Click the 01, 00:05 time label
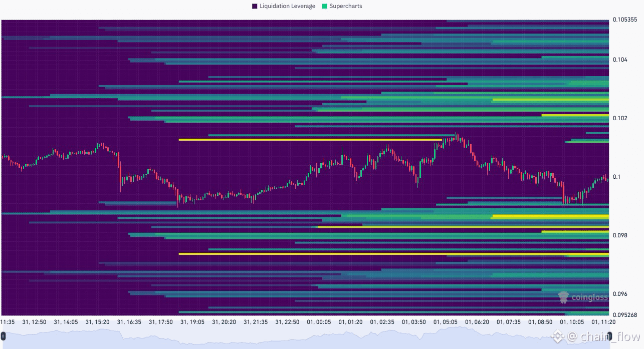Viewport: 644px width, 349px height. click(319, 322)
